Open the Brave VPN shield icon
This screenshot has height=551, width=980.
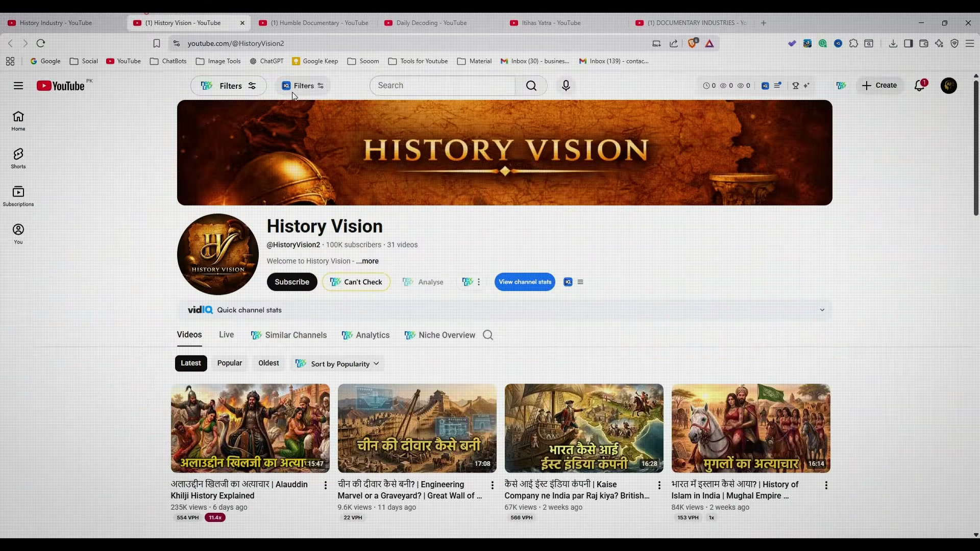[x=954, y=44]
